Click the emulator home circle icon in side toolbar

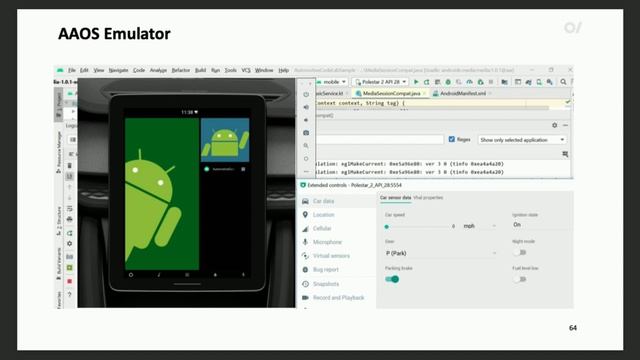[x=306, y=159]
